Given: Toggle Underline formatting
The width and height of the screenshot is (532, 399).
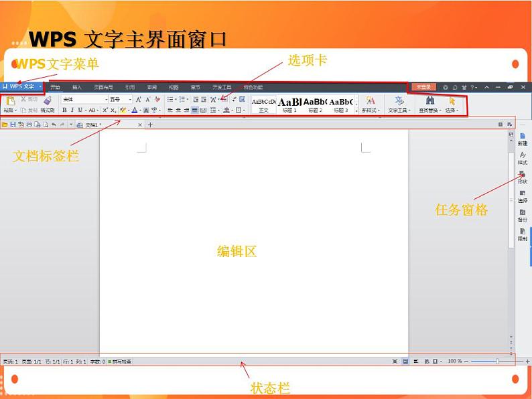Looking at the screenshot, I should click(80, 110).
